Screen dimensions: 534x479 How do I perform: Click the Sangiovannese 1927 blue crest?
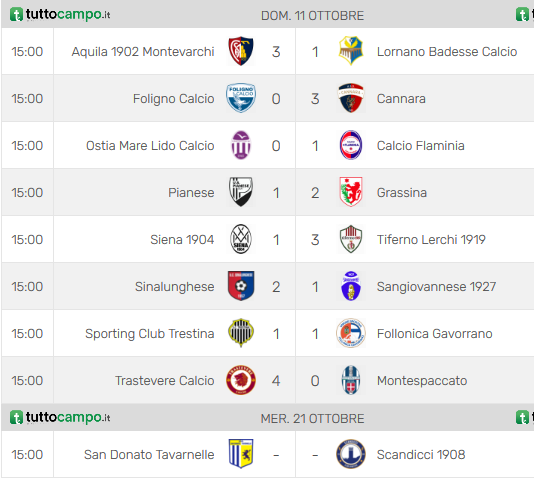(x=351, y=286)
